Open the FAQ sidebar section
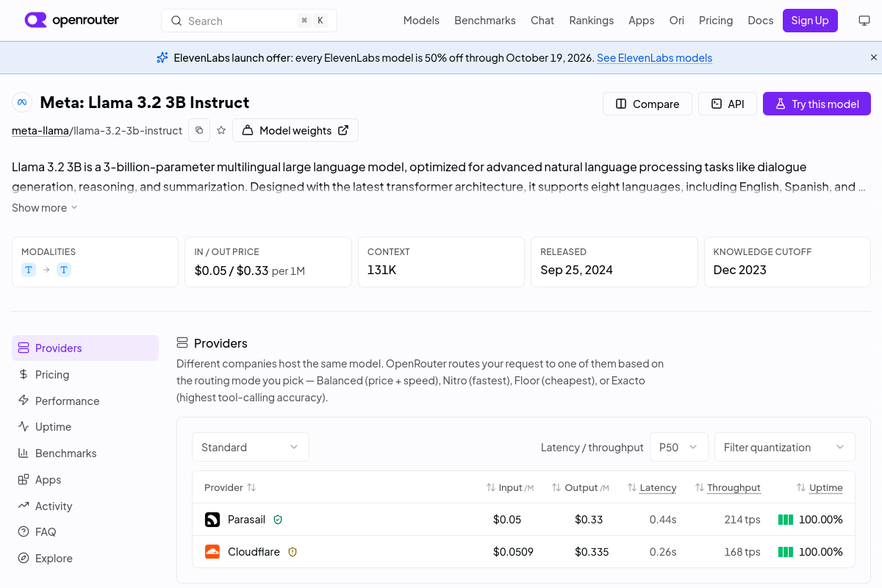This screenshot has width=882, height=588. coord(85,532)
